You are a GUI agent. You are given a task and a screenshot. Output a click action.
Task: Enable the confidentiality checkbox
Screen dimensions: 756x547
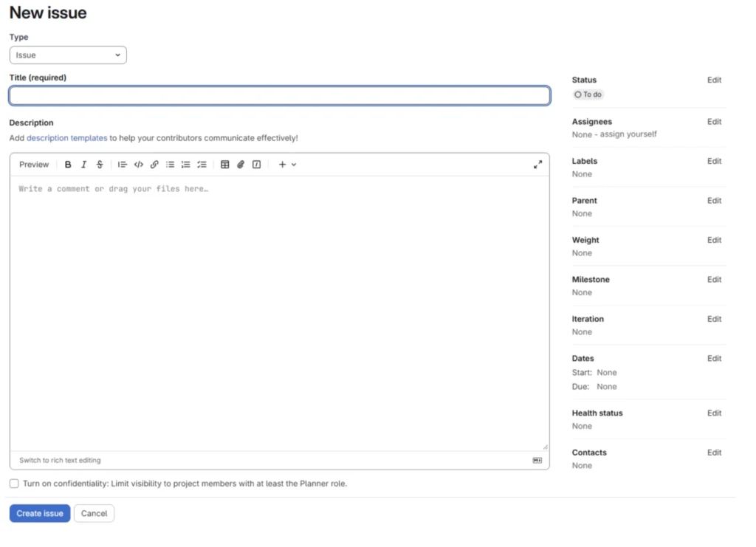14,484
